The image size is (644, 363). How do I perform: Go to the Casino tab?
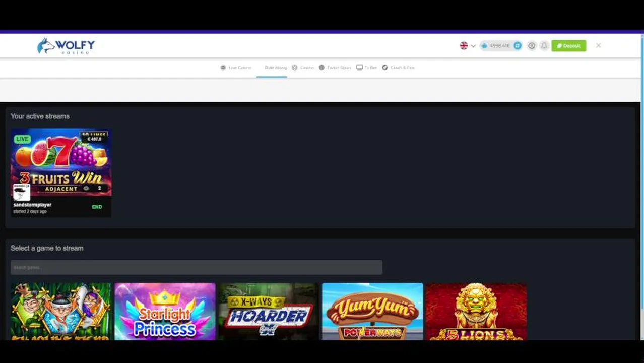[303, 68]
